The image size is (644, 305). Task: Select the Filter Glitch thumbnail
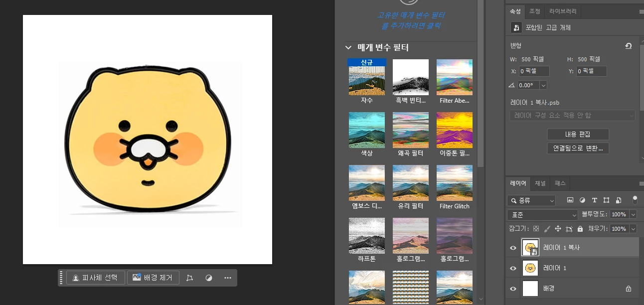pyautogui.click(x=455, y=183)
